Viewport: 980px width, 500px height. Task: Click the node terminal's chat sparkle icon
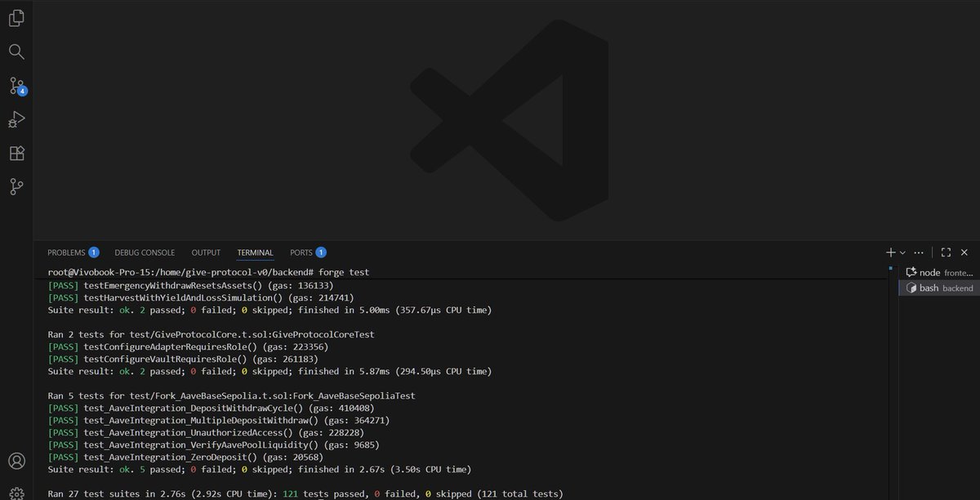(x=911, y=273)
